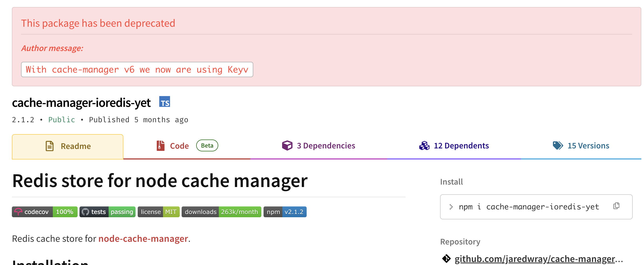Click the Dependents cubes icon
This screenshot has height=265, width=644.
[x=424, y=146]
